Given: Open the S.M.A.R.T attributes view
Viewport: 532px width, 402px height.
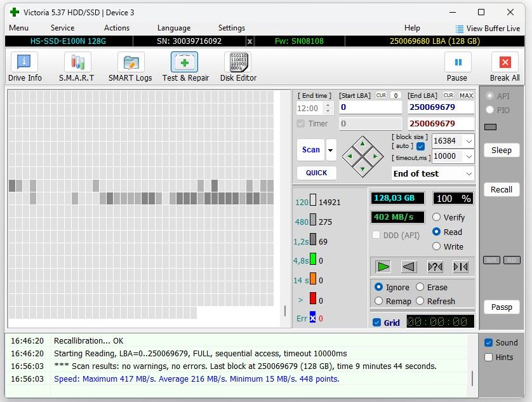Looking at the screenshot, I should [x=77, y=67].
